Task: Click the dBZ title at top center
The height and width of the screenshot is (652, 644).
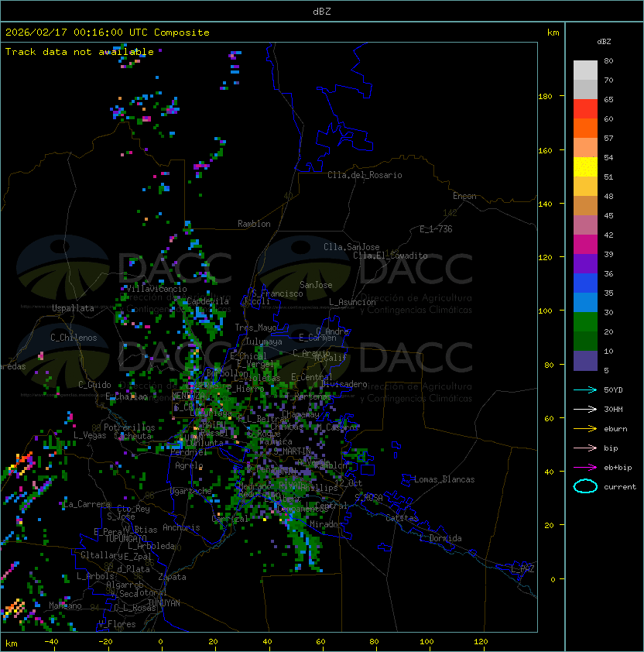Action: coord(322,12)
